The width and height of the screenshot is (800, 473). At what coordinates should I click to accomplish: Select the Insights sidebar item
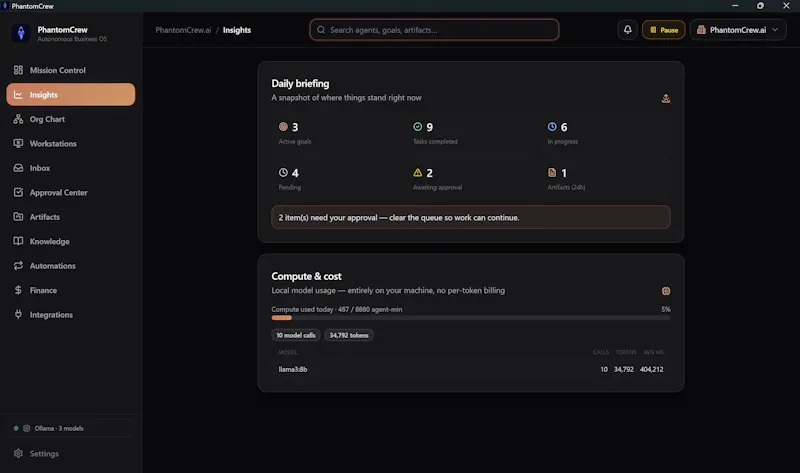[70, 94]
